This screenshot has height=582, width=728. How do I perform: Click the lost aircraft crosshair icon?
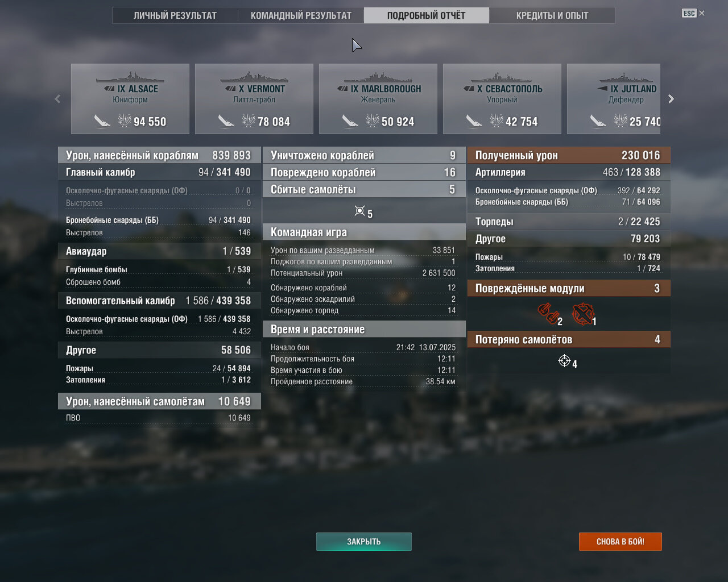click(564, 360)
